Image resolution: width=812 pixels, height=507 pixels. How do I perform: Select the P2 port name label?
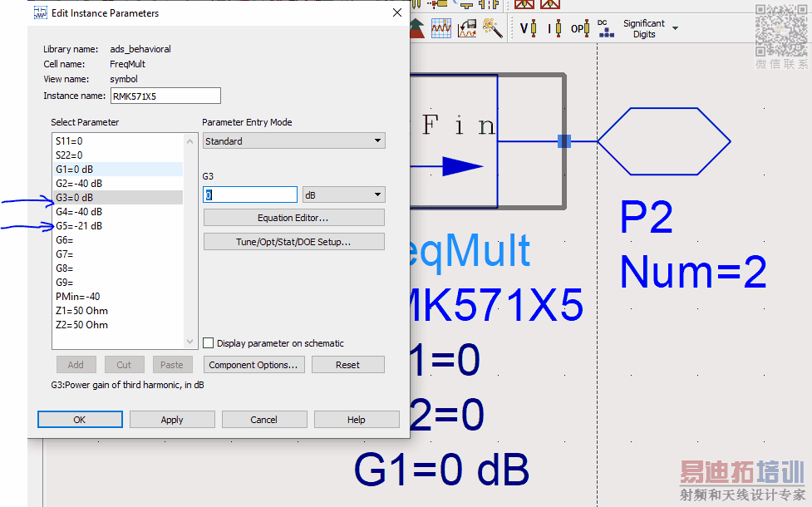(647, 216)
